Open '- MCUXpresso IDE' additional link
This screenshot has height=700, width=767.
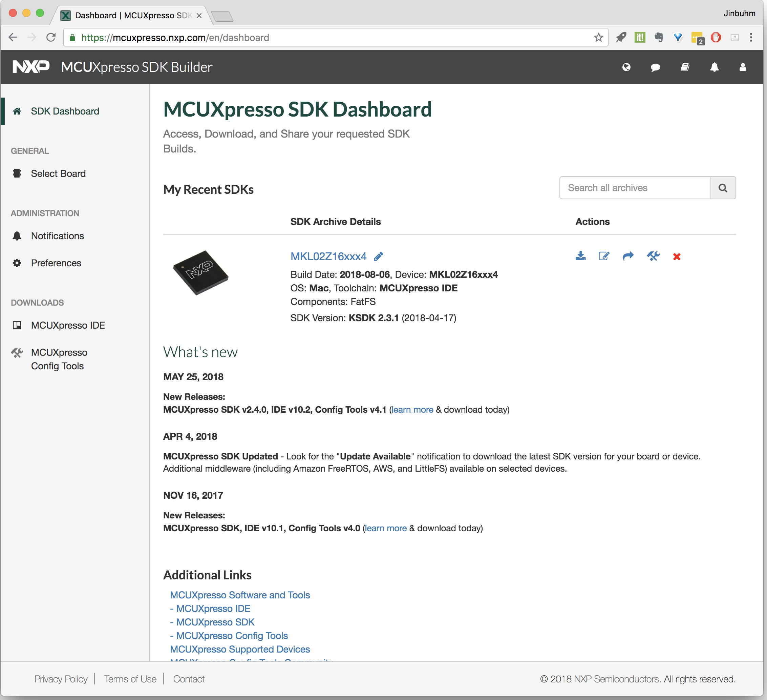[210, 609]
